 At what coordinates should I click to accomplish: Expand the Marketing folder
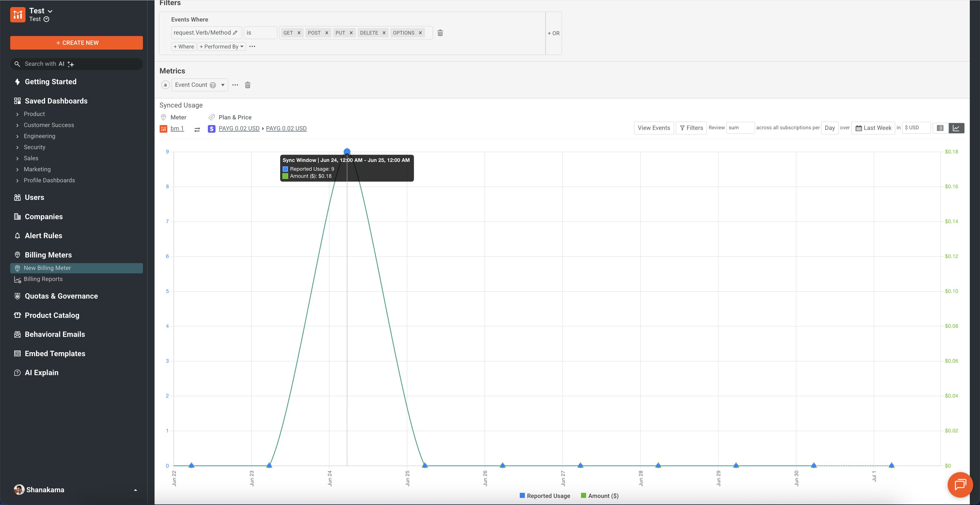[37, 169]
